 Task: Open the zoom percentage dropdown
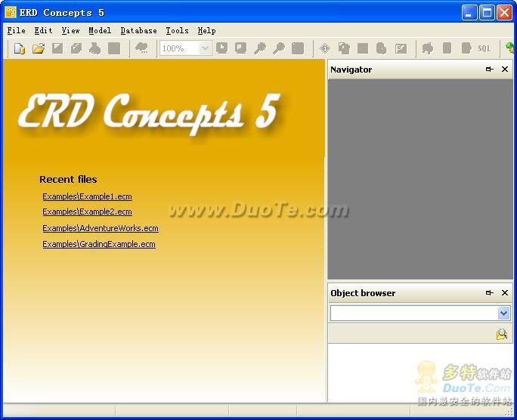click(205, 48)
